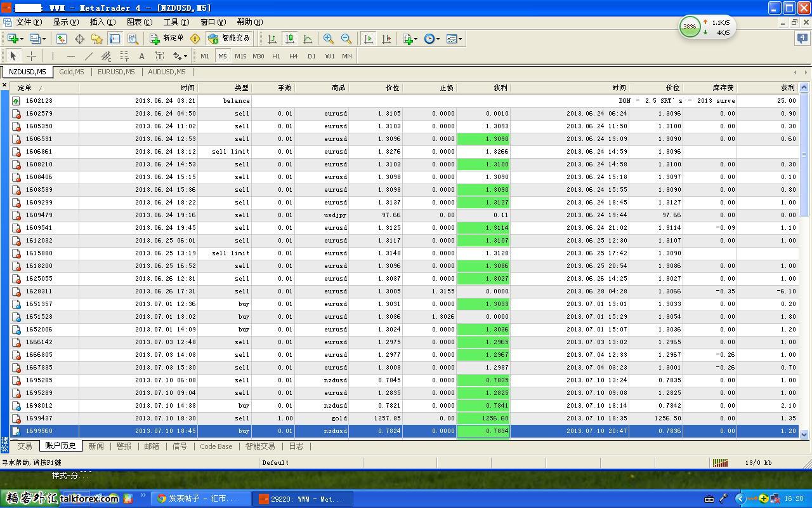This screenshot has height=508, width=812.
Task: Click history scrollbar down arrow
Action: [804, 434]
